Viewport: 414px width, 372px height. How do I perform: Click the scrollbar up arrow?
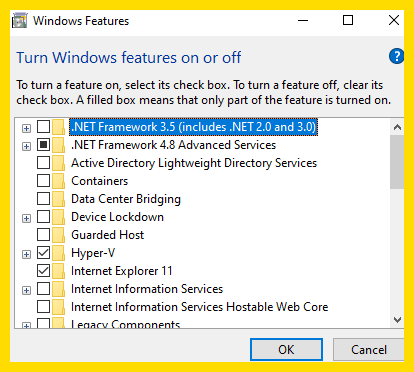(x=397, y=127)
